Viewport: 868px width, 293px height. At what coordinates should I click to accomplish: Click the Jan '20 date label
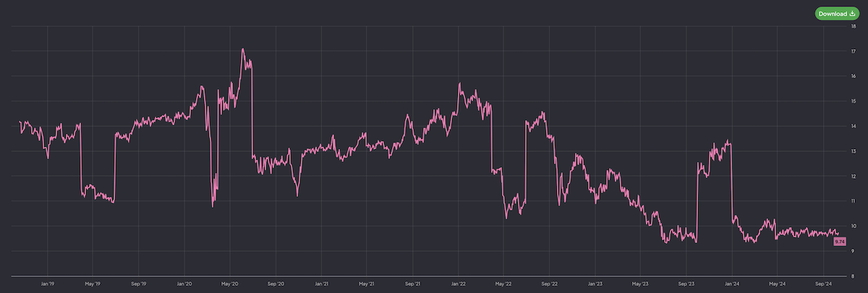pyautogui.click(x=184, y=285)
